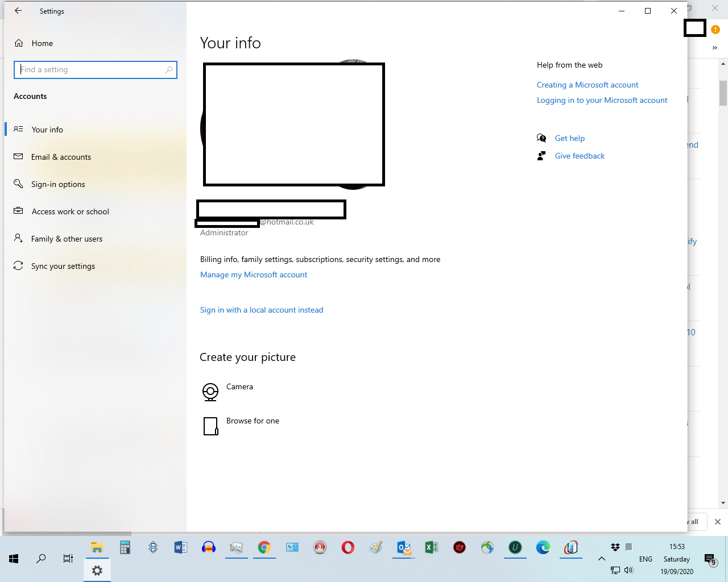The image size is (728, 582).
Task: Open the green U app on taskbar
Action: coord(515,547)
